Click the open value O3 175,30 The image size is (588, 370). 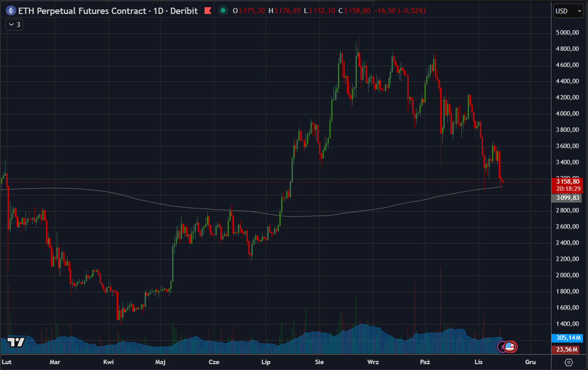[249, 10]
